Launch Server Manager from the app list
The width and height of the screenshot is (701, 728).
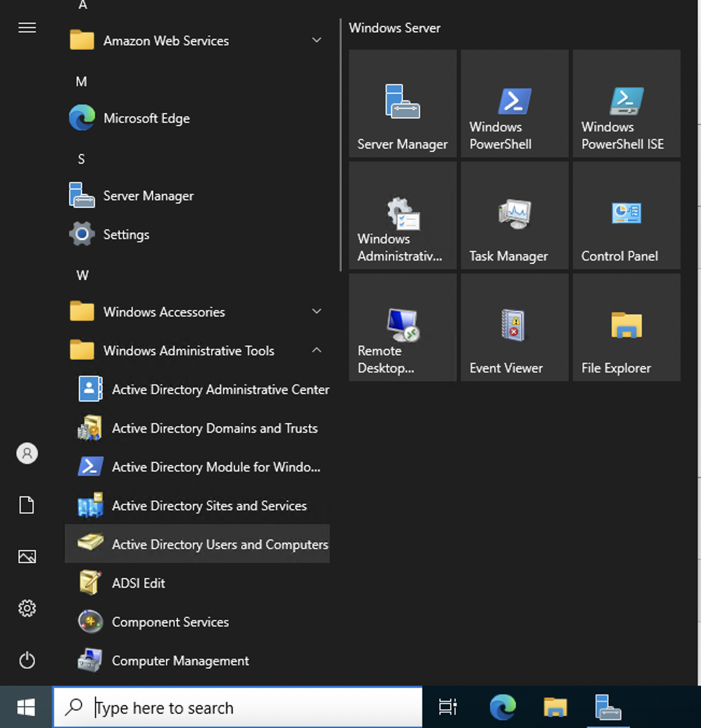[197, 195]
